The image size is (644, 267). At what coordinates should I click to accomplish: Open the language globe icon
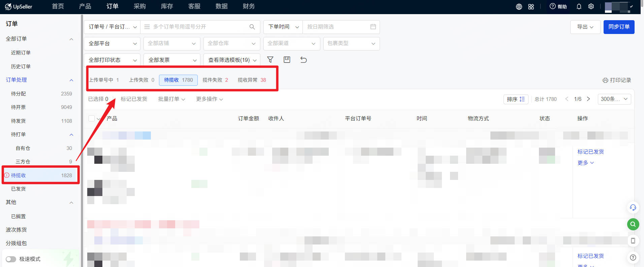(519, 7)
